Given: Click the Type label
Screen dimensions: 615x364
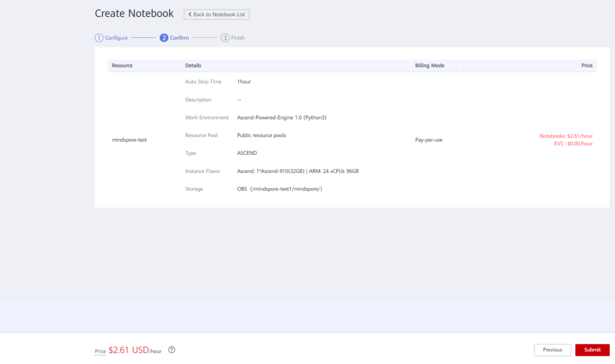Looking at the screenshot, I should pos(190,153).
